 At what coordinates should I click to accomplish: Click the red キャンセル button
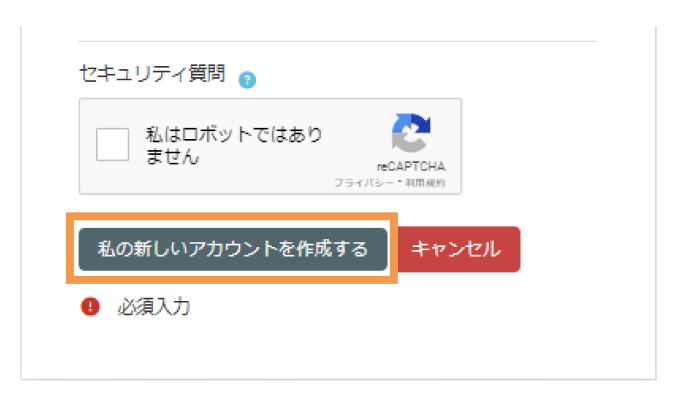[x=459, y=249]
